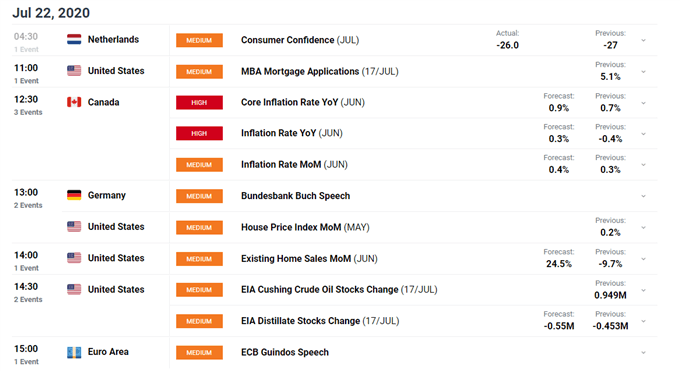Expand the Existing Home Sales MoM row
Viewport: 680px width, 371px height.
click(x=644, y=259)
